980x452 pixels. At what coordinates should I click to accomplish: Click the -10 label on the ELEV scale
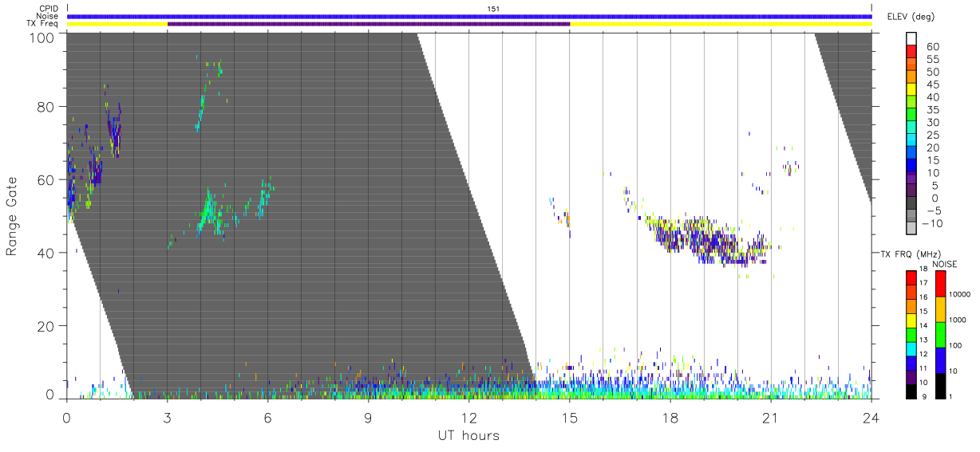pyautogui.click(x=931, y=224)
